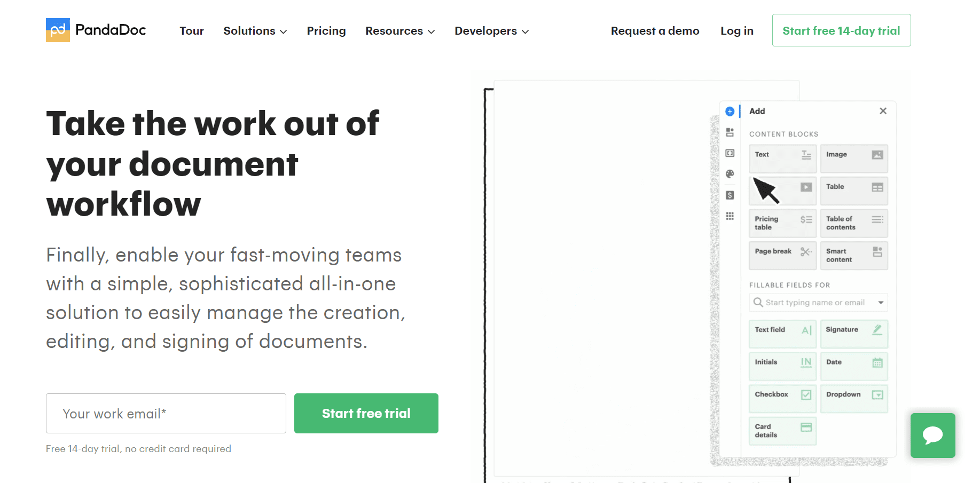The height and width of the screenshot is (483, 980).
Task: Expand the Resources menu
Action: tap(400, 31)
